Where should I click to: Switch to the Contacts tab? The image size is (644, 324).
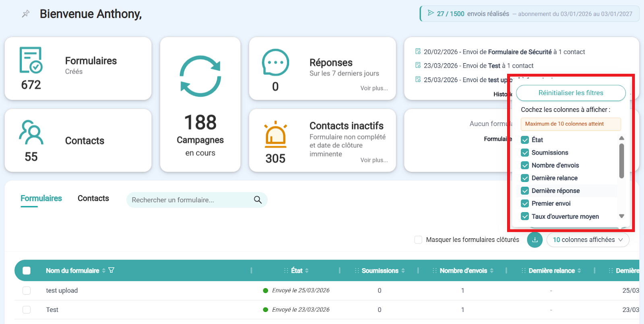click(x=93, y=198)
